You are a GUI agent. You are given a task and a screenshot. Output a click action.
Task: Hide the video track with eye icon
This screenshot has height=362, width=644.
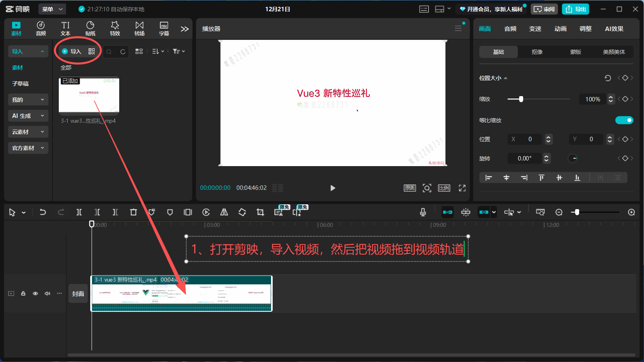click(35, 294)
